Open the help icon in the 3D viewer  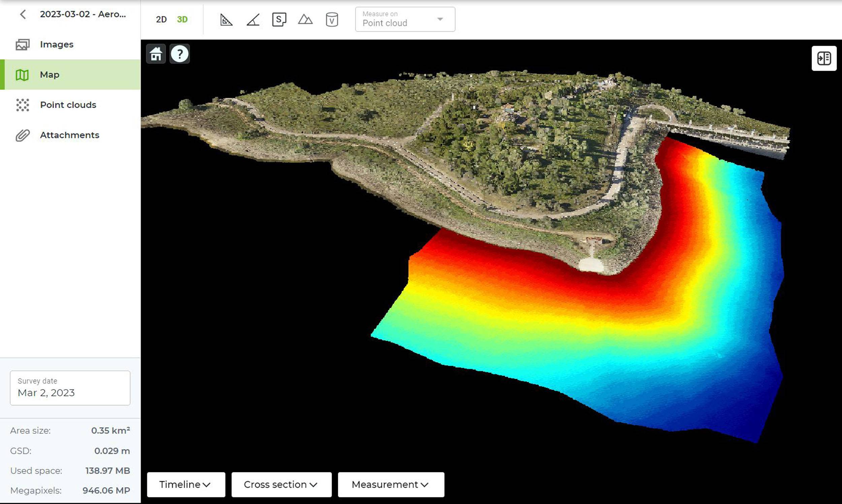pyautogui.click(x=180, y=54)
